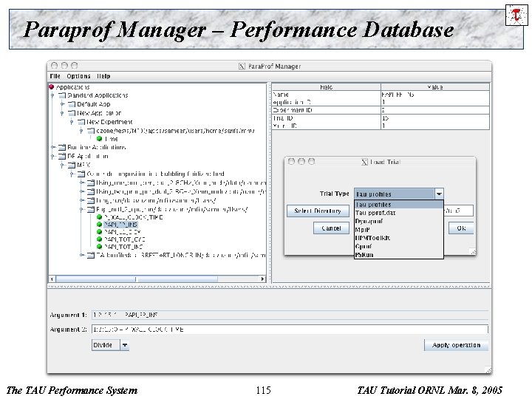Click the Argument 2 input field
This screenshot has height=399, width=532.
click(290, 329)
